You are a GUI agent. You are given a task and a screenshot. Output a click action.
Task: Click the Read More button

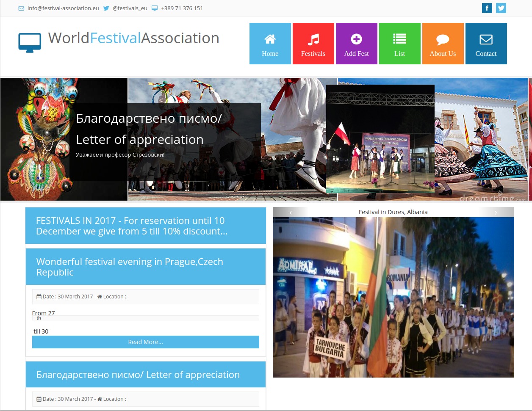[x=145, y=342]
